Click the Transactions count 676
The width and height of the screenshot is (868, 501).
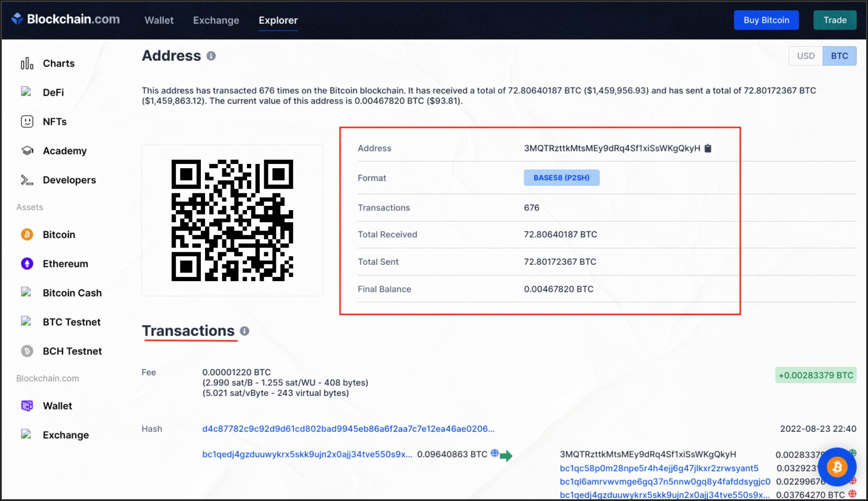point(531,207)
